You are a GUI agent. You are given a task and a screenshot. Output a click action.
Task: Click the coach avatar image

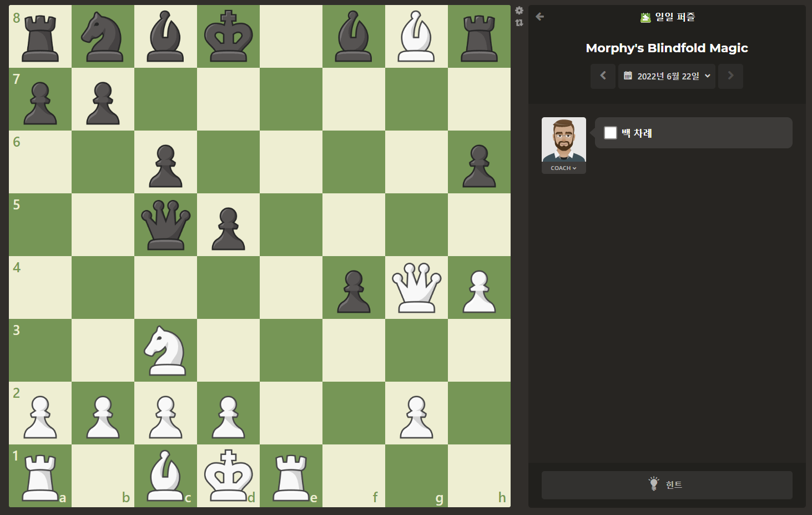pos(564,139)
